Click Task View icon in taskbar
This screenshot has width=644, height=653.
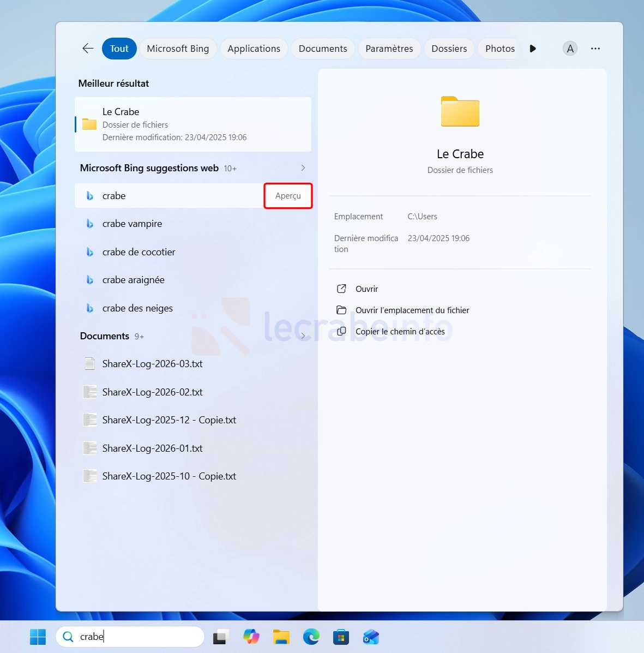coord(221,637)
